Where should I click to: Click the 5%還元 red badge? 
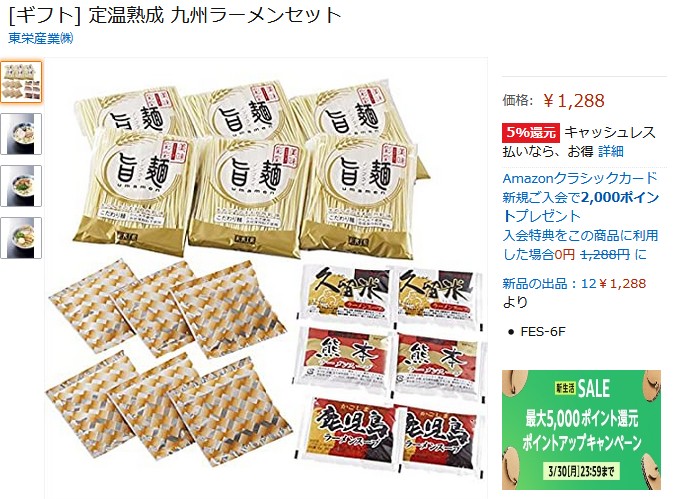531,132
